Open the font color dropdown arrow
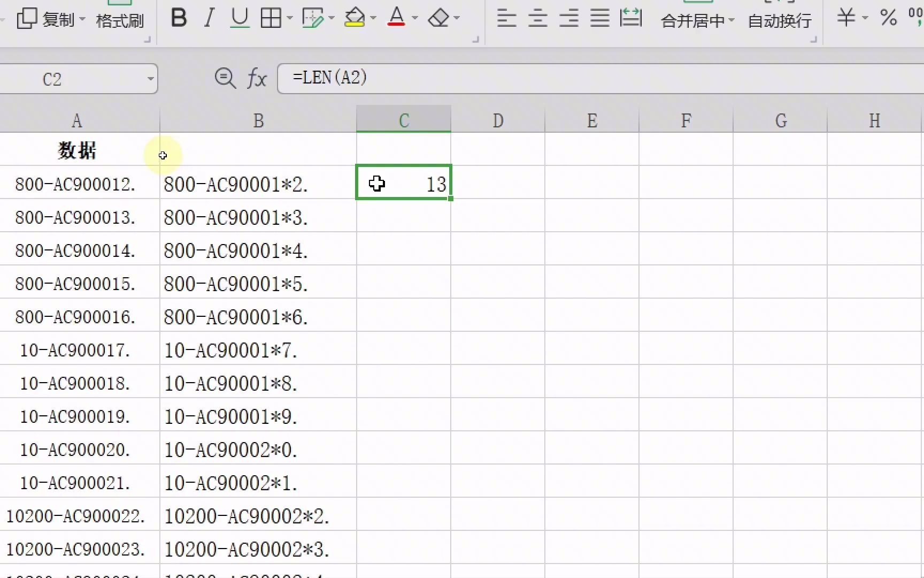 point(415,18)
